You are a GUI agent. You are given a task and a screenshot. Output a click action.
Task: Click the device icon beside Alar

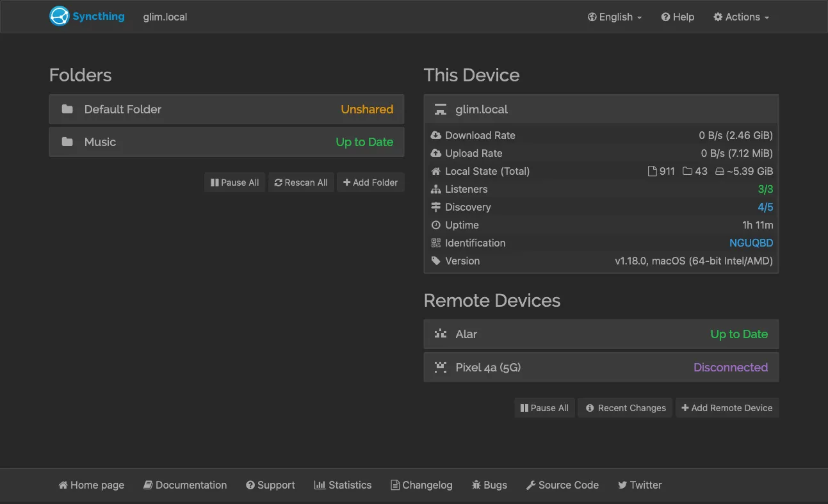(x=440, y=334)
